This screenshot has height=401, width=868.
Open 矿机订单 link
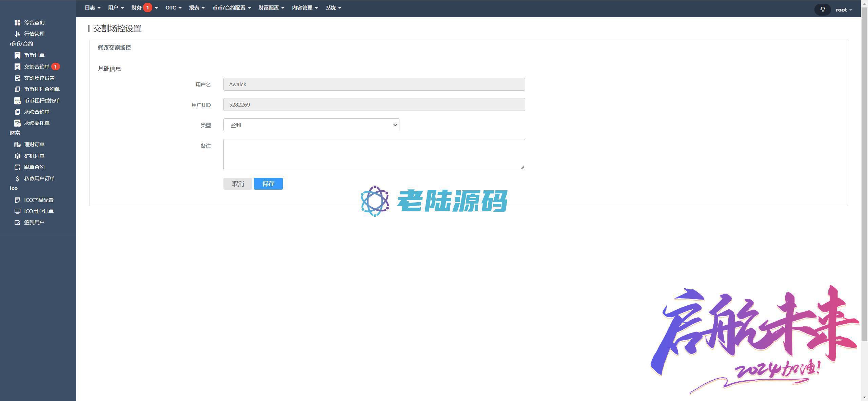click(34, 156)
